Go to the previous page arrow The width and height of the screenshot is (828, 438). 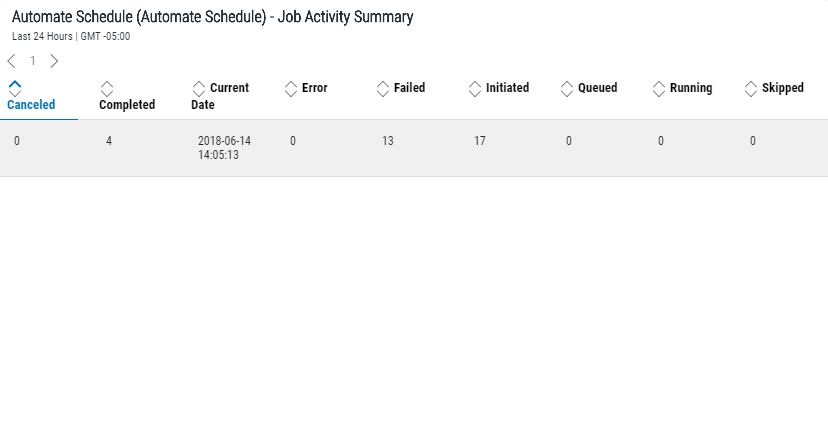11,61
